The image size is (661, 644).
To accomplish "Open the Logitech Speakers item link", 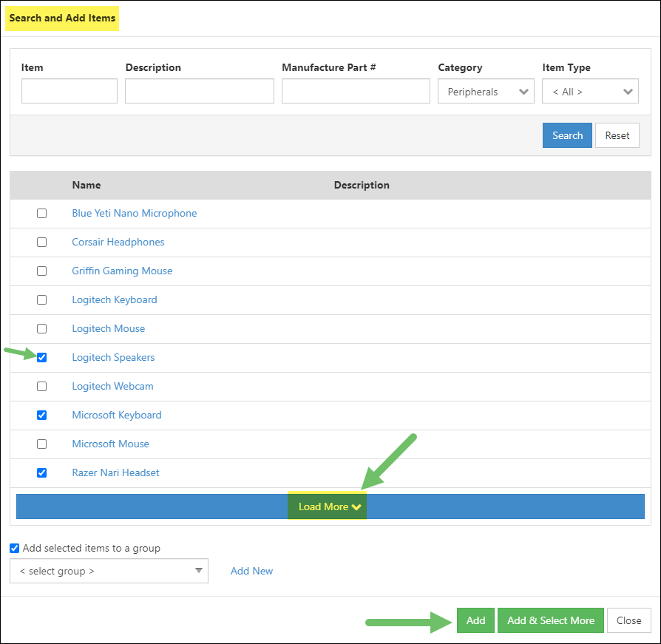I will coord(113,357).
